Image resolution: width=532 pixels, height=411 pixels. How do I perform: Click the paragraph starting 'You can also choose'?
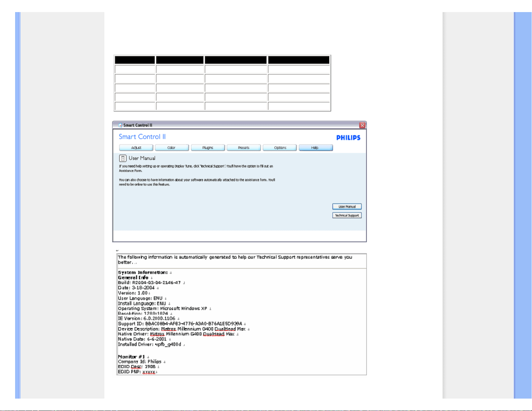tap(197, 182)
